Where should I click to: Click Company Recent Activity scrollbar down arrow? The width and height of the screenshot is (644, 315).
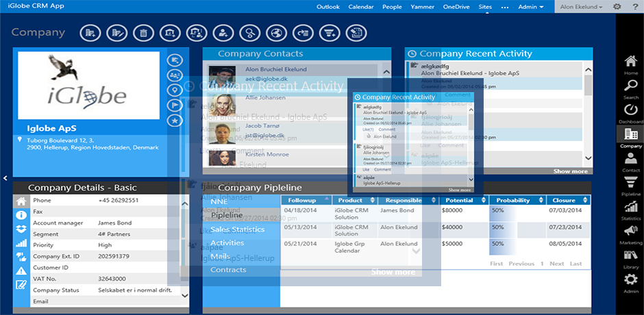point(588,158)
